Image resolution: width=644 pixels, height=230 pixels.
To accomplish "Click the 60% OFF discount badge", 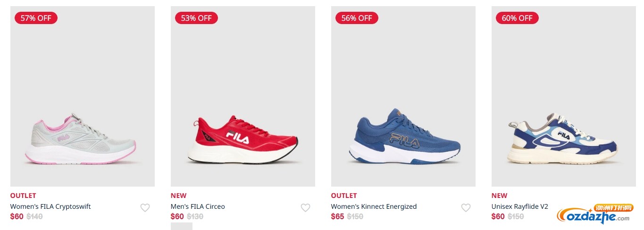I will (x=517, y=18).
